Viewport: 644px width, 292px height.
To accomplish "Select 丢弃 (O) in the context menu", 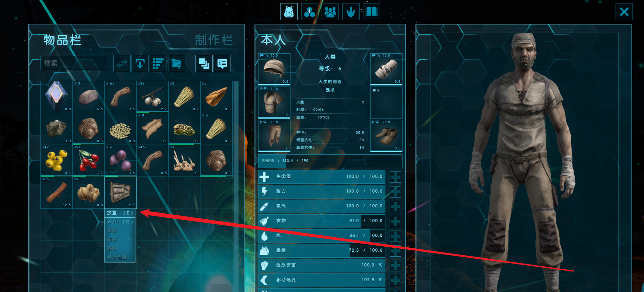I will pyautogui.click(x=120, y=222).
